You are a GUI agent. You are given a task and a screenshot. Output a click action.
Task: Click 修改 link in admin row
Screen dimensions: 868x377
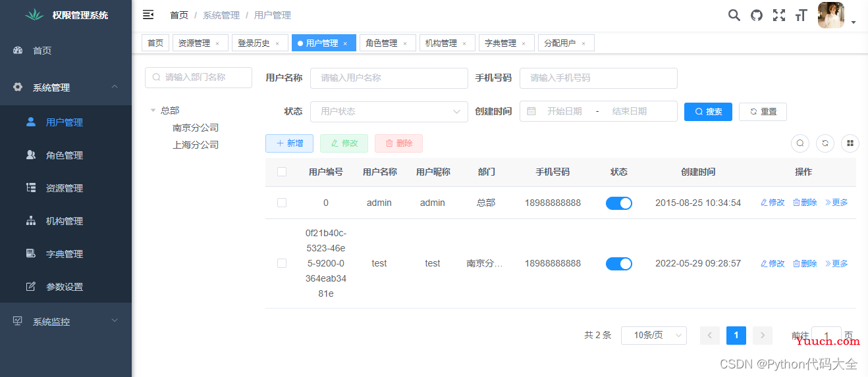coord(773,203)
